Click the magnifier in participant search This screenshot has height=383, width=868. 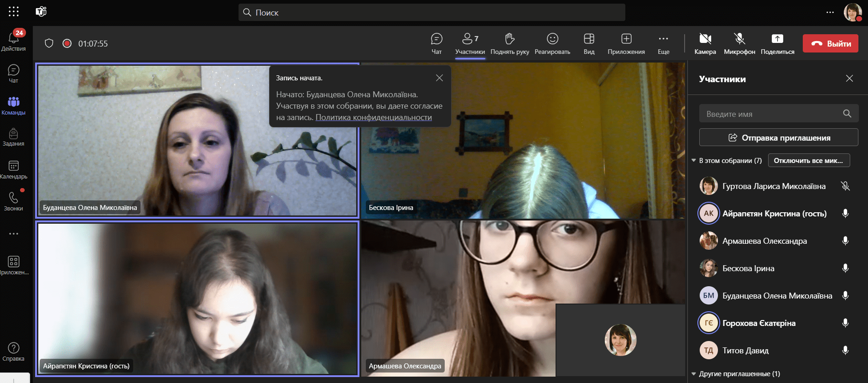(x=847, y=114)
